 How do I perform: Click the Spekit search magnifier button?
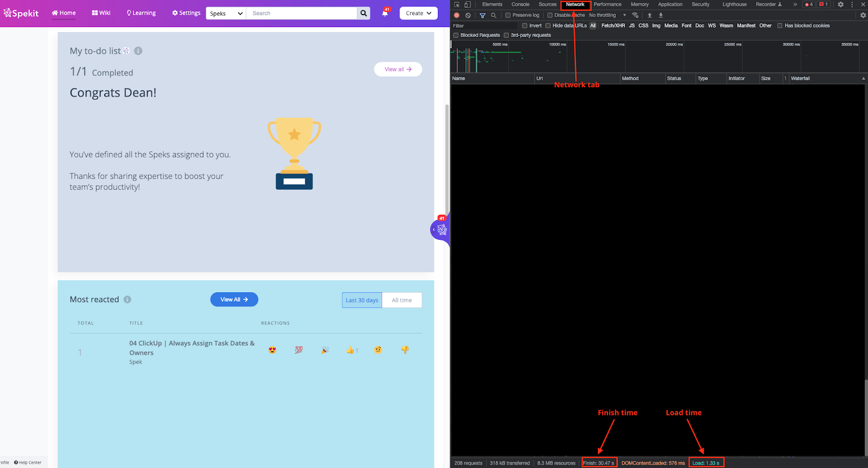coord(363,13)
